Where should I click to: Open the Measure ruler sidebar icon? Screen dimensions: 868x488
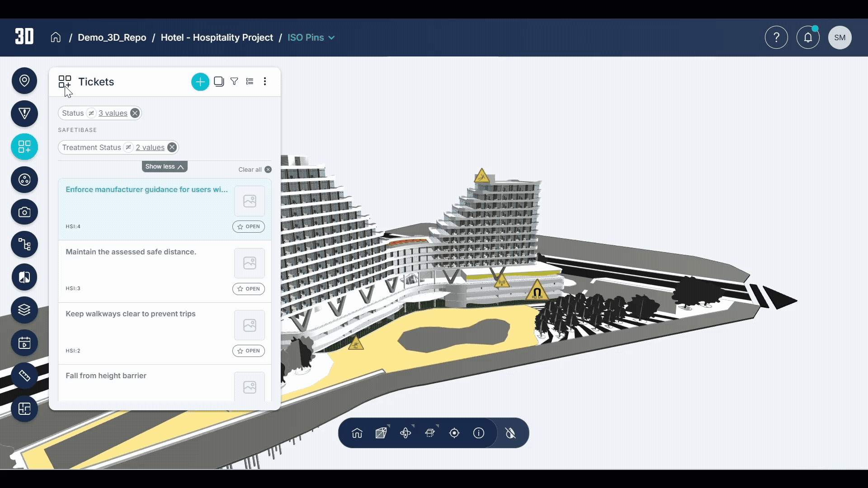click(24, 375)
